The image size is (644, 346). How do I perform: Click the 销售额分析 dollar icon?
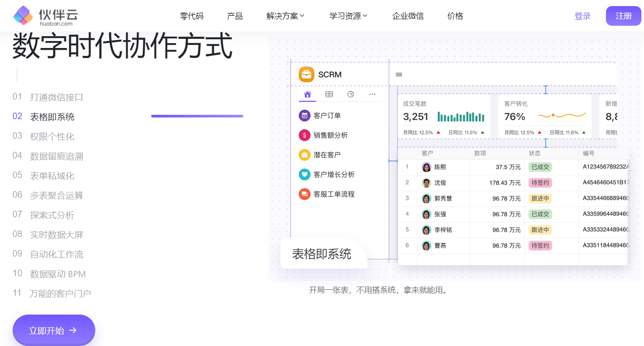(x=305, y=135)
